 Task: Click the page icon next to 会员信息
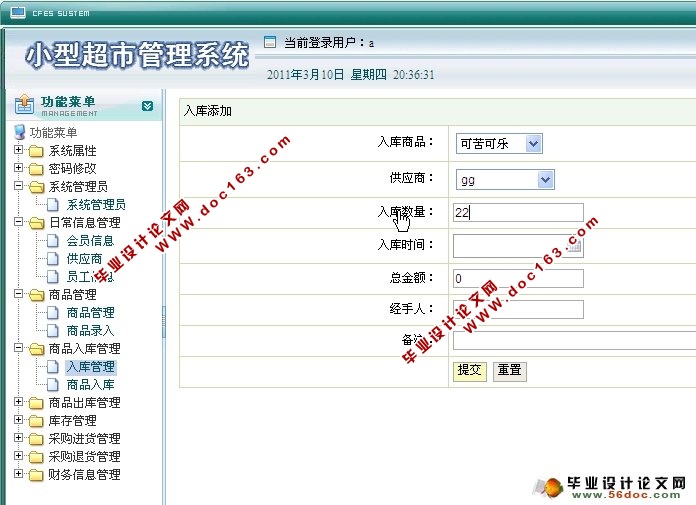[x=53, y=241]
